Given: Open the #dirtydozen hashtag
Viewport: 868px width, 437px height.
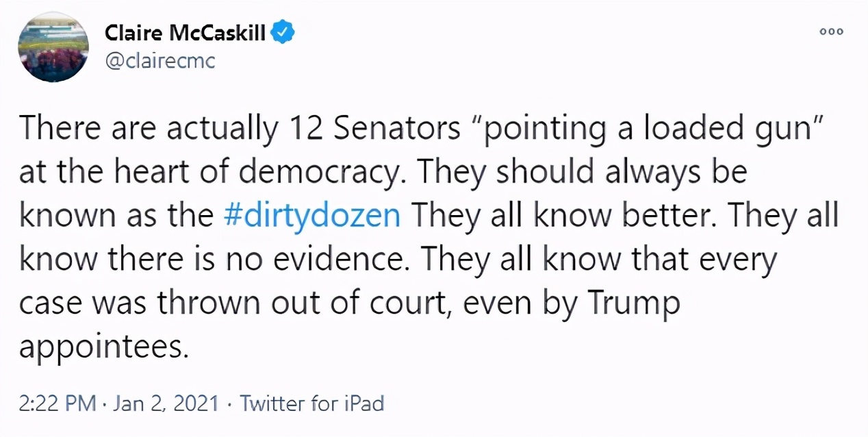Looking at the screenshot, I should [x=312, y=215].
